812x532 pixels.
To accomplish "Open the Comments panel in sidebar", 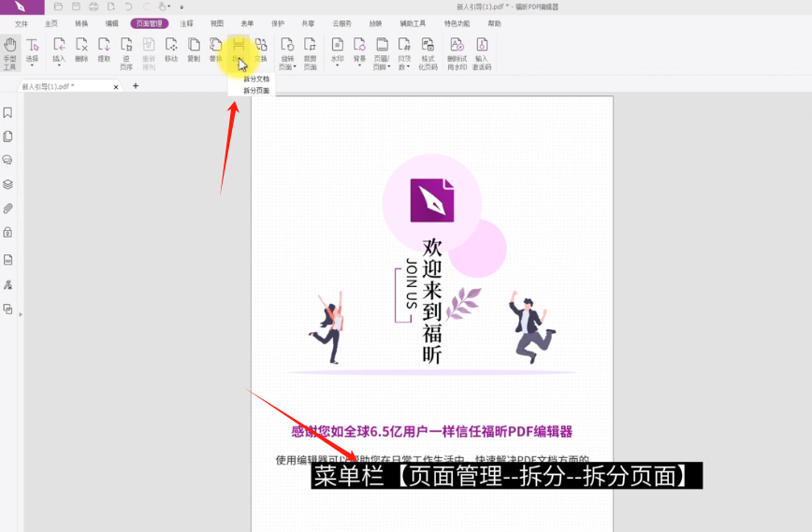I will click(7, 160).
